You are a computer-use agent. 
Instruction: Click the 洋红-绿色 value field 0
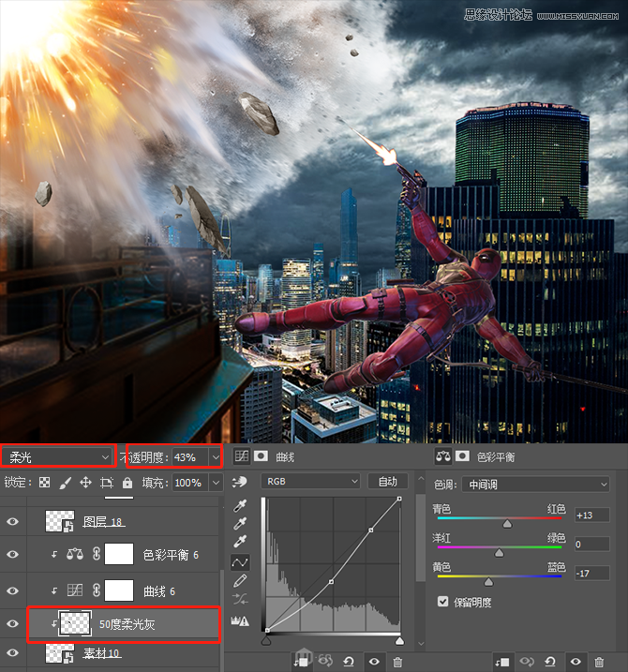592,545
